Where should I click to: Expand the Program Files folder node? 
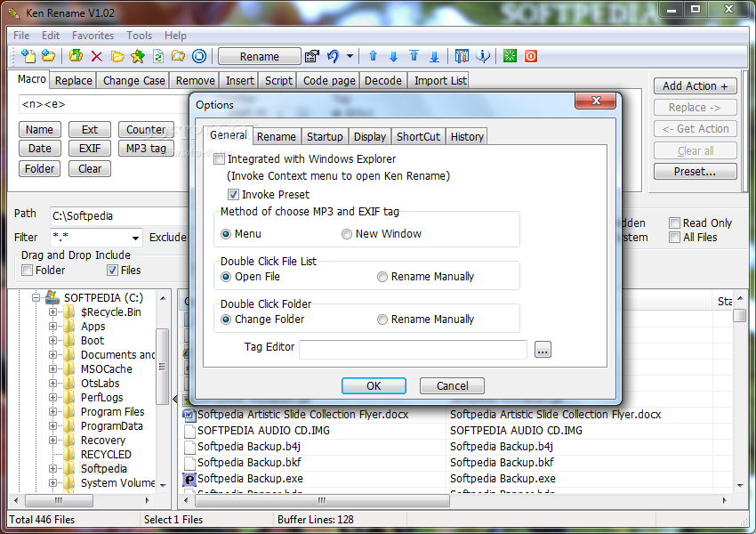[52, 411]
